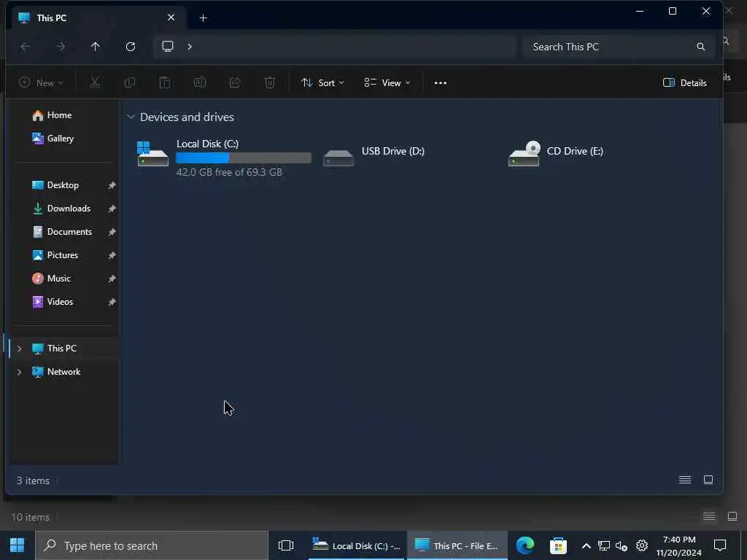Go forward with the right arrow
This screenshot has height=560, width=747.
pos(61,46)
